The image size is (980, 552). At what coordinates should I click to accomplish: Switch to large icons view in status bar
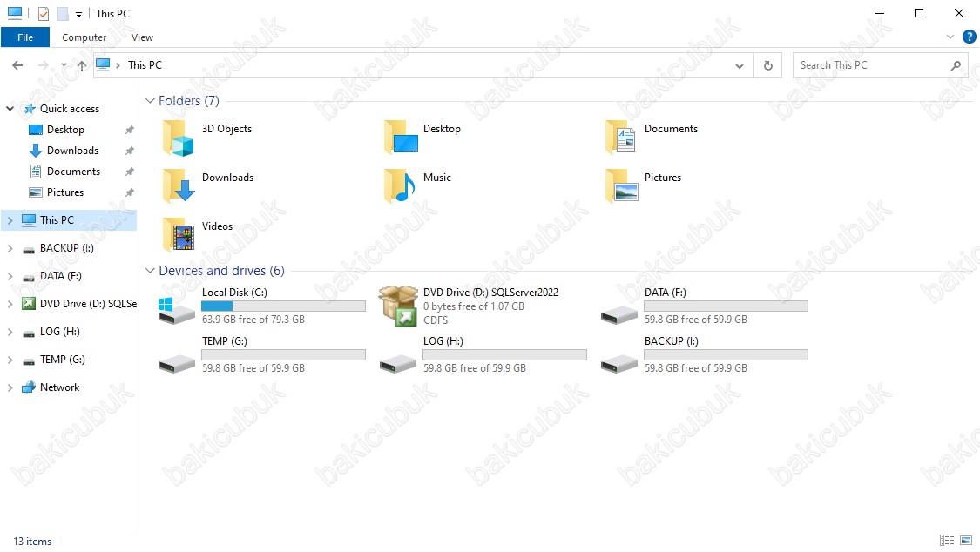[x=966, y=541]
